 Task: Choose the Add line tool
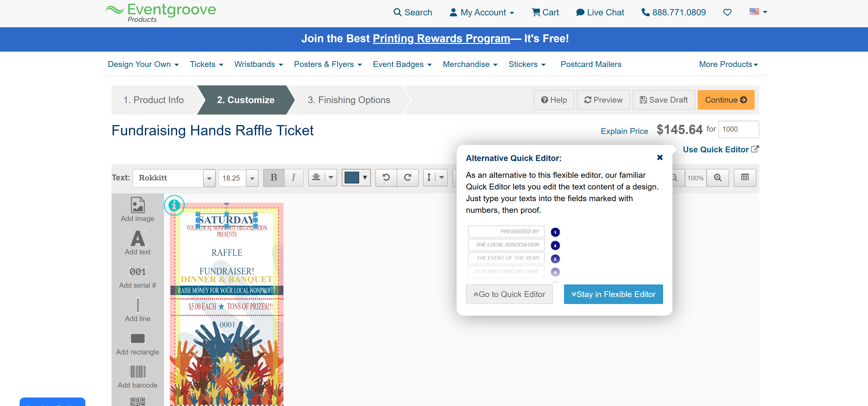coord(137,305)
